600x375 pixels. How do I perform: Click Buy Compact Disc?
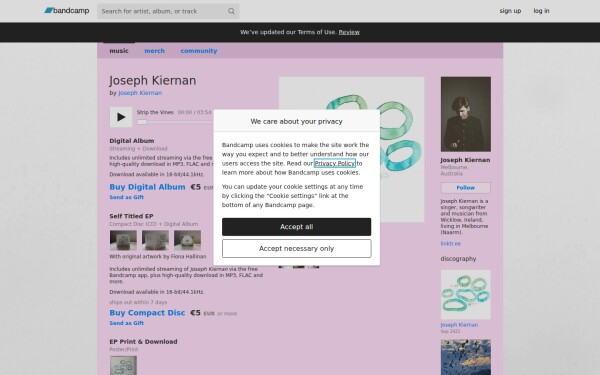(147, 313)
